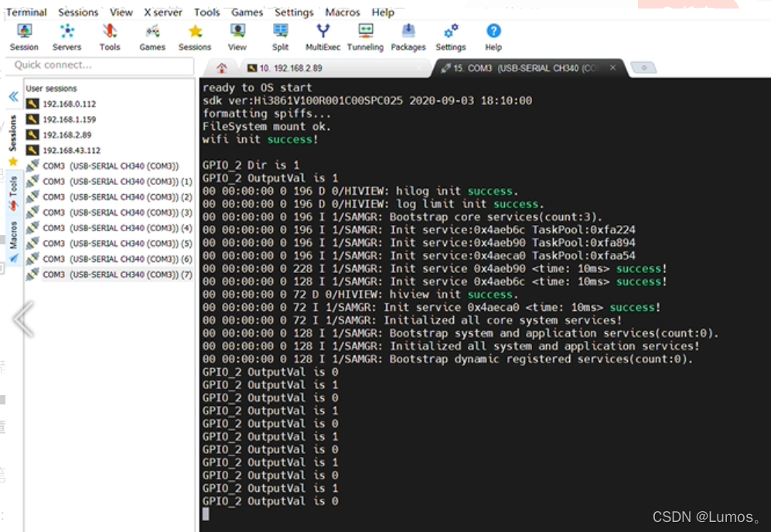Viewport: 771px width, 532px height.
Task: Select the Sessions vertical sidebar tab
Action: click(x=13, y=133)
